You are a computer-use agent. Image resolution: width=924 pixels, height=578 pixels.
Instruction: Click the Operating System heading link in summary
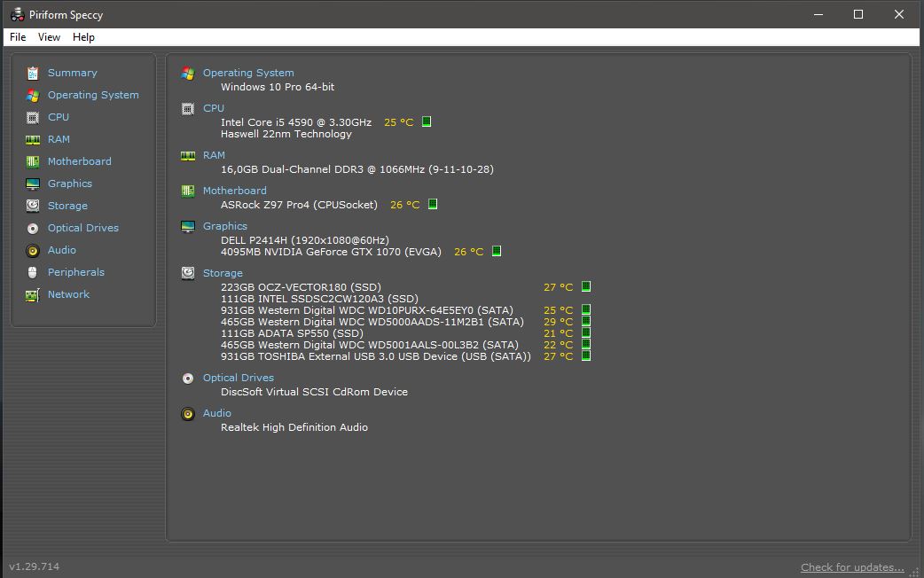coord(248,73)
